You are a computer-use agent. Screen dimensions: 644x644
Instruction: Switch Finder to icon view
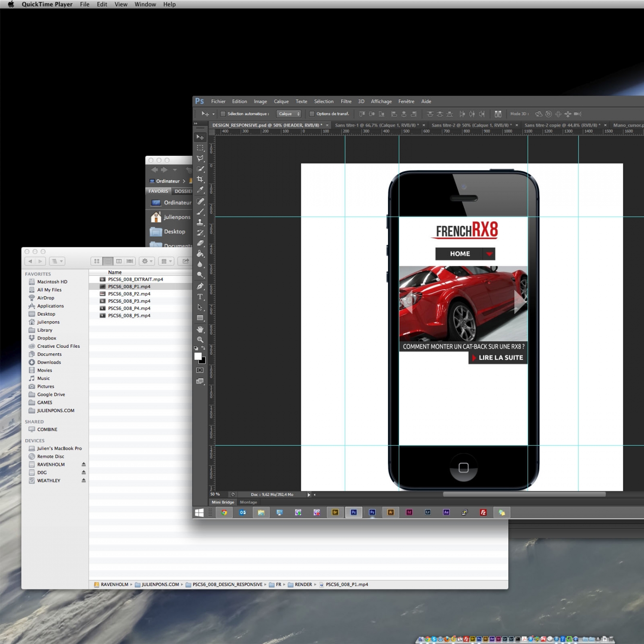pyautogui.click(x=97, y=261)
